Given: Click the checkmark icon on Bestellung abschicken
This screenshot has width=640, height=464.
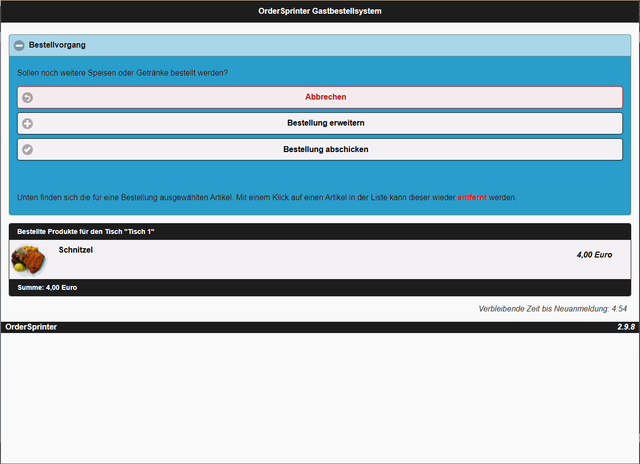Looking at the screenshot, I should (27, 150).
